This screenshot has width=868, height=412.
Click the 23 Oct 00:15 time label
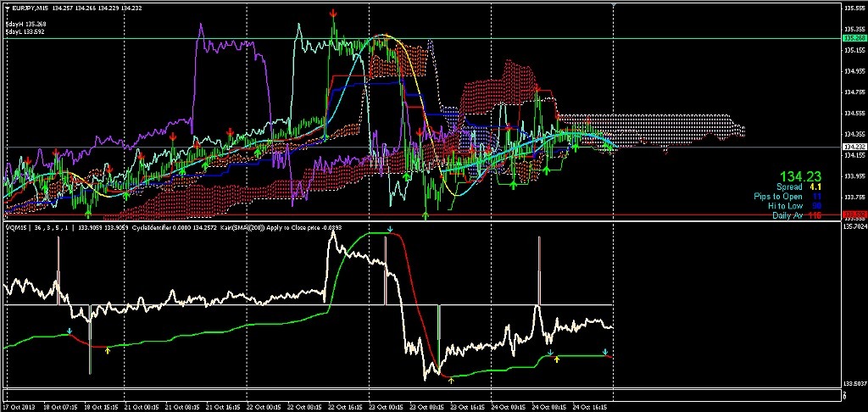click(386, 406)
